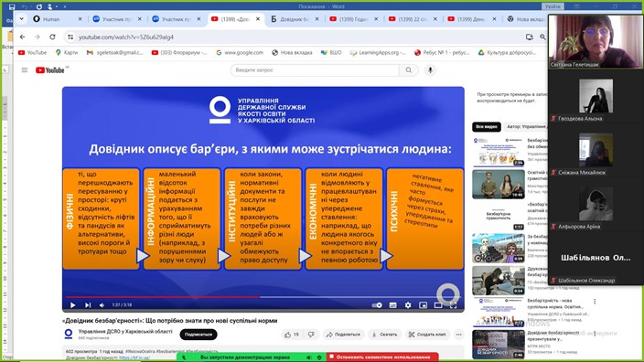Enter fullscreen video mode
644x362 pixels.
click(x=454, y=305)
